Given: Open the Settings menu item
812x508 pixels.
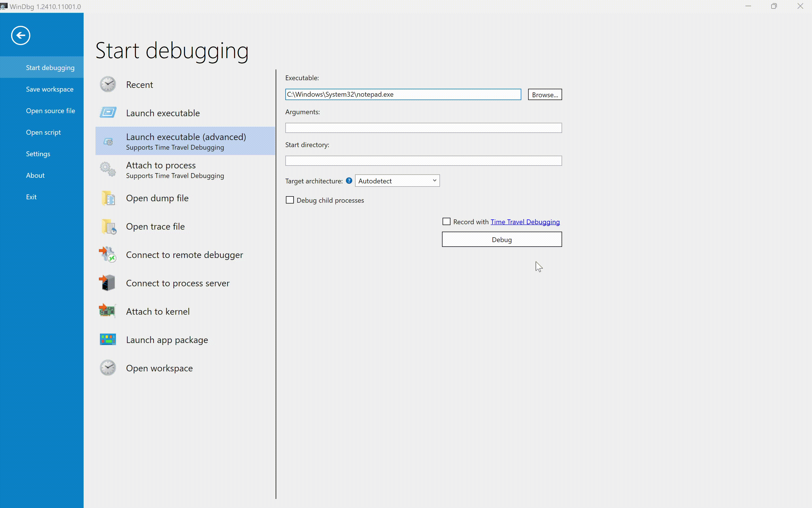Looking at the screenshot, I should click(38, 154).
